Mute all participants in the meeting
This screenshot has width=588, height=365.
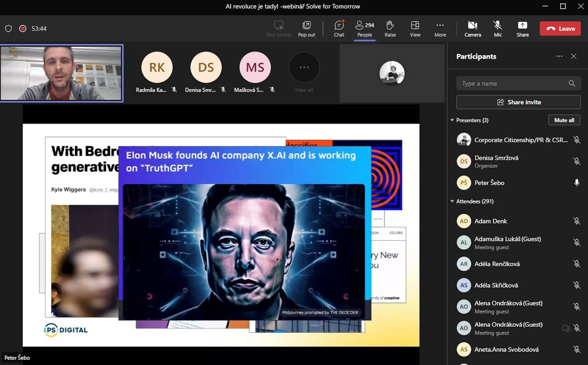click(x=564, y=120)
